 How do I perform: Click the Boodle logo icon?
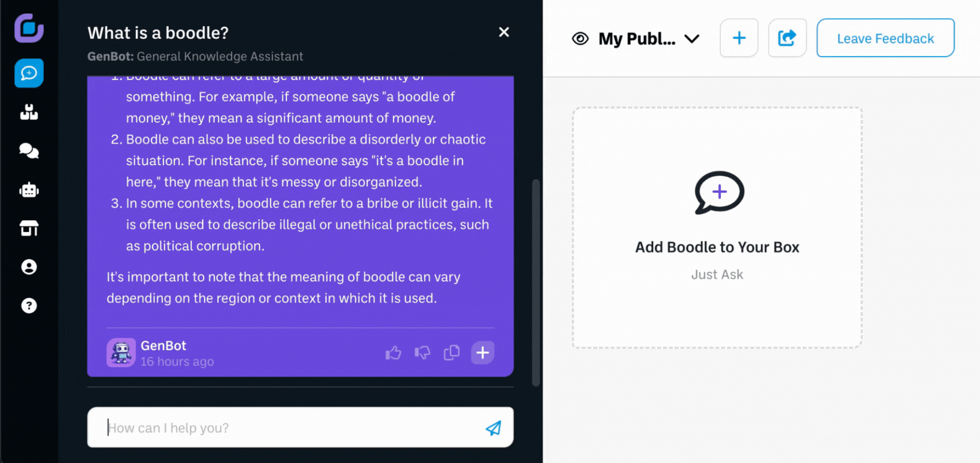(x=29, y=28)
